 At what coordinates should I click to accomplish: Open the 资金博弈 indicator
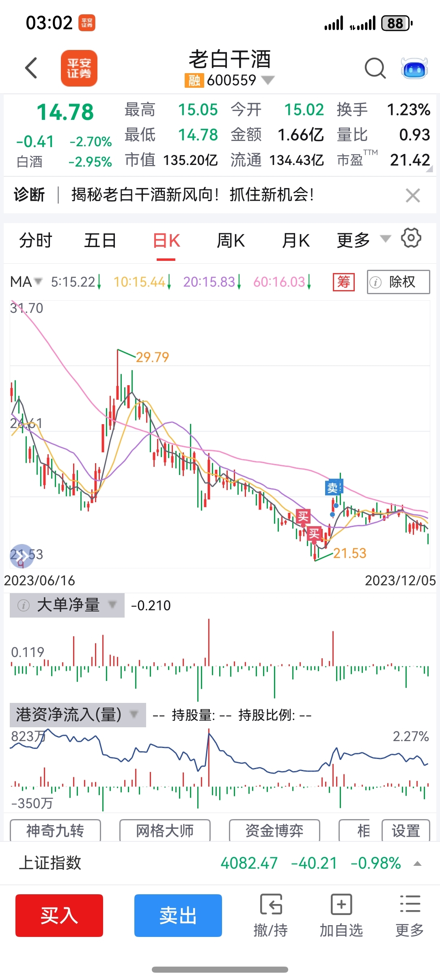274,831
